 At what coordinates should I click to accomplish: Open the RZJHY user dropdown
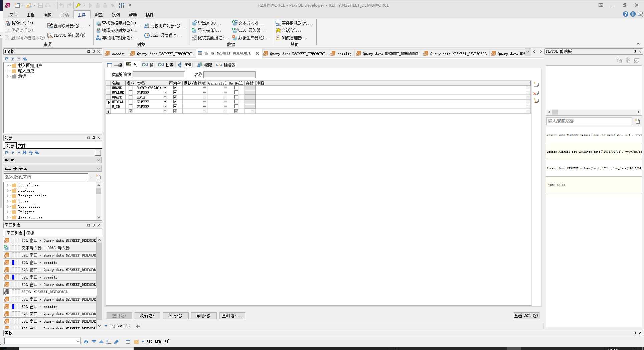coord(98,160)
